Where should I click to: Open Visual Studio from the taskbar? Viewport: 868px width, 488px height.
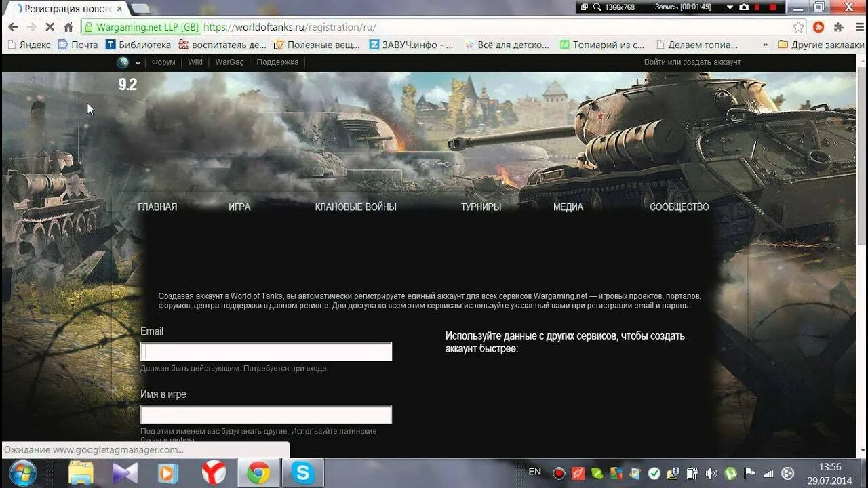pos(125,472)
